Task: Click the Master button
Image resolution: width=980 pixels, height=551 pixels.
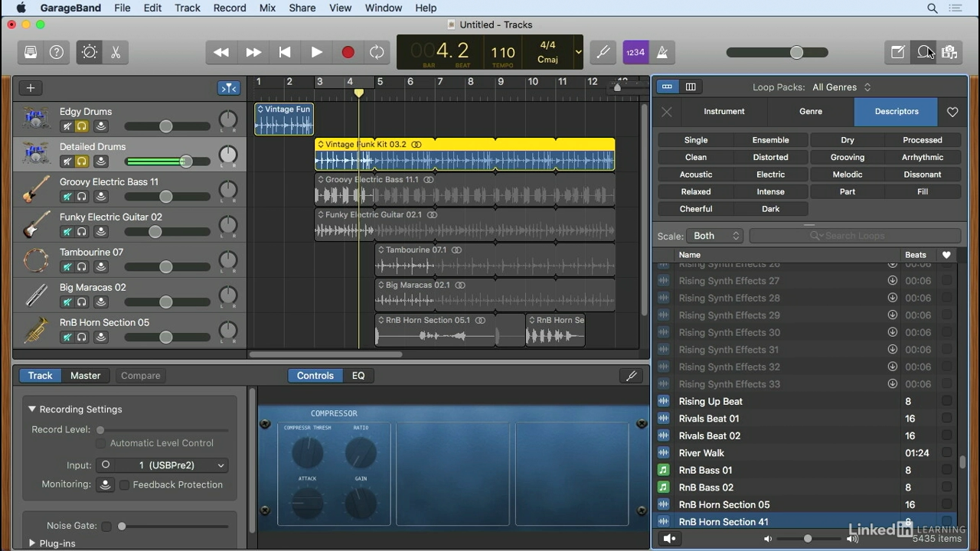Action: pos(85,376)
